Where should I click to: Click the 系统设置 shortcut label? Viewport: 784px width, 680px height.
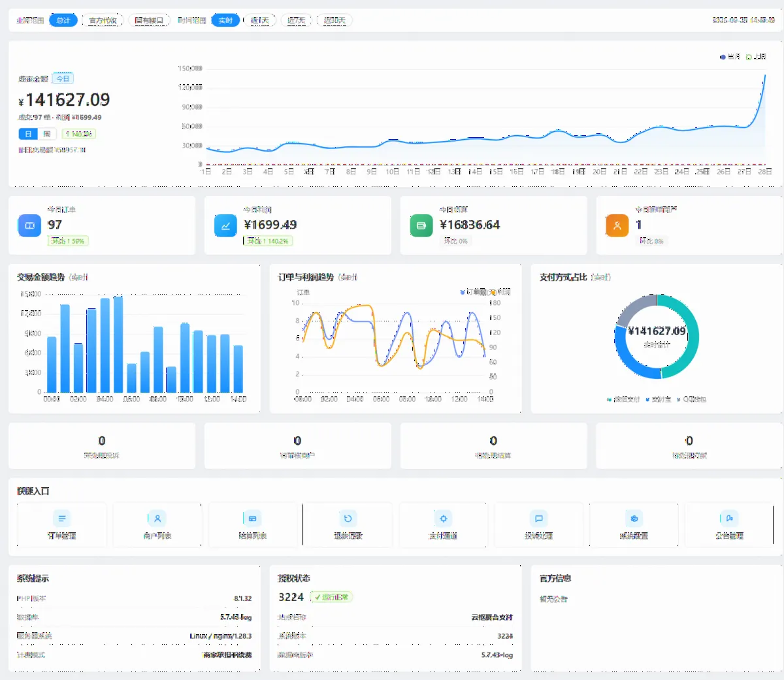(634, 536)
